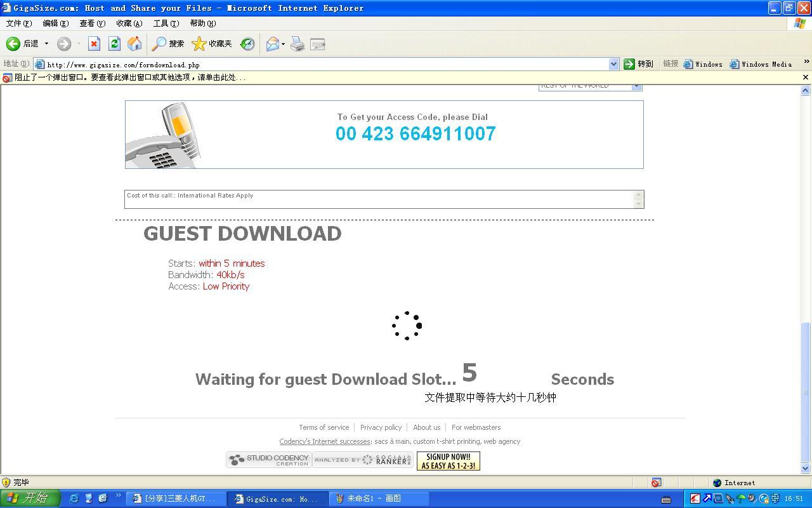Click the 'within 5 minutes' text

[232, 264]
